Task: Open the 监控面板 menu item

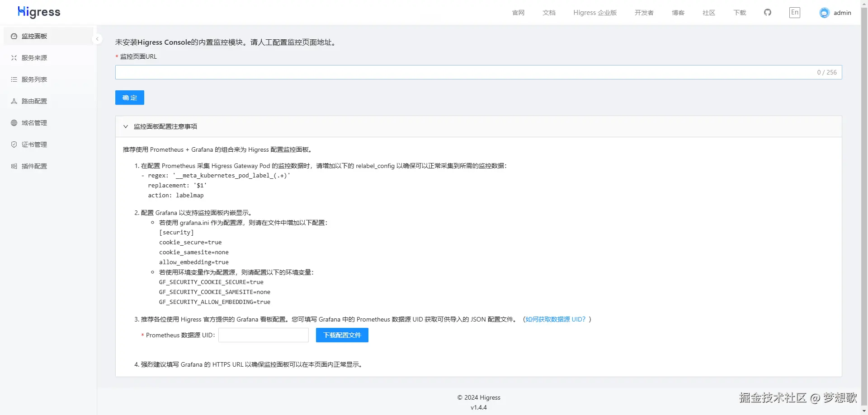Action: pos(48,36)
